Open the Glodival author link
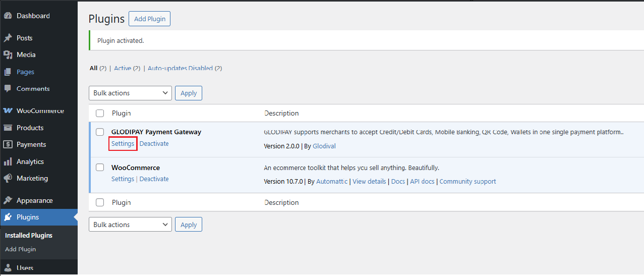This screenshot has width=644, height=276. 324,146
